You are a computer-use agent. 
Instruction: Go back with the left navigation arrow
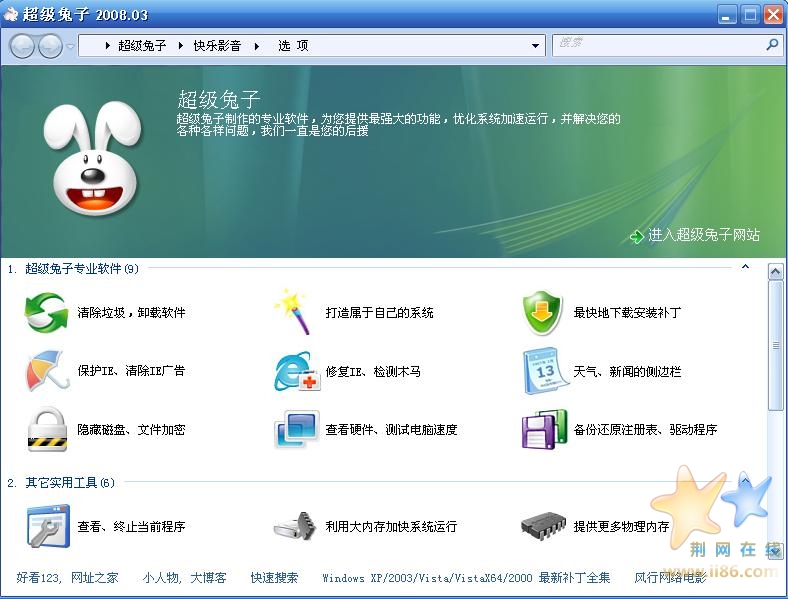[22, 46]
